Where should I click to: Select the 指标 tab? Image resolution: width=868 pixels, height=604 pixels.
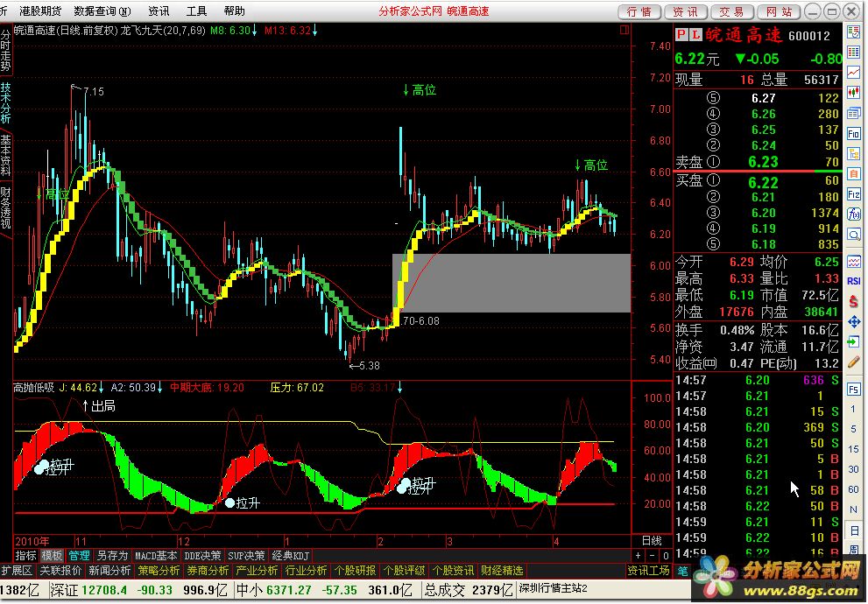click(26, 555)
